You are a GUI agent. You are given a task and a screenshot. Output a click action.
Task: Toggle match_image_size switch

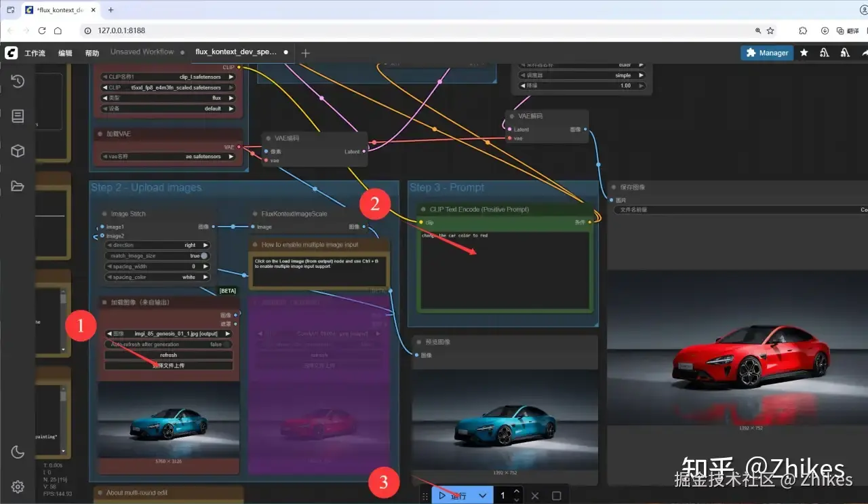click(203, 256)
